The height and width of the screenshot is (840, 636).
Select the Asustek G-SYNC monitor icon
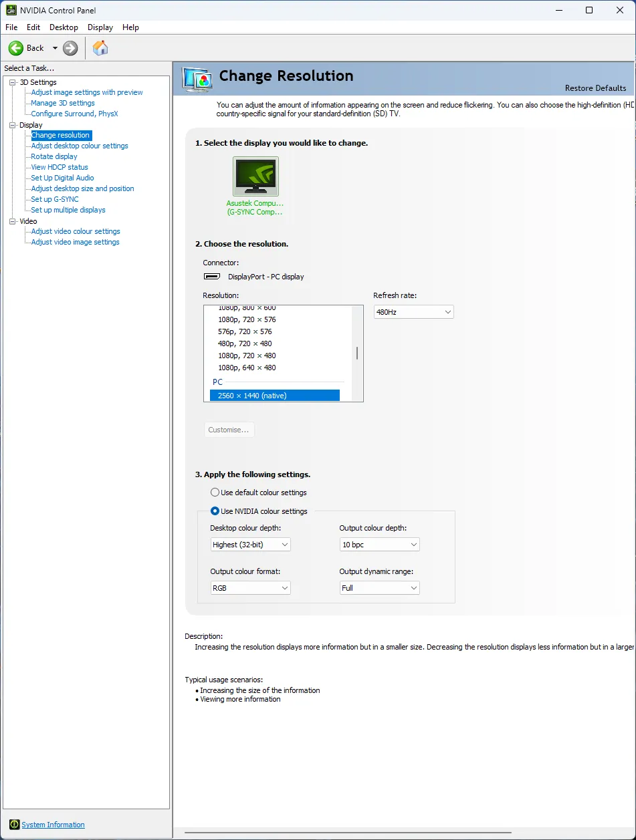click(255, 176)
